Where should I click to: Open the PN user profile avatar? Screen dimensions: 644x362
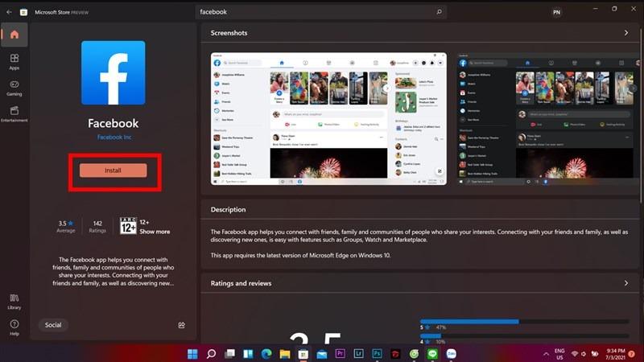[556, 12]
